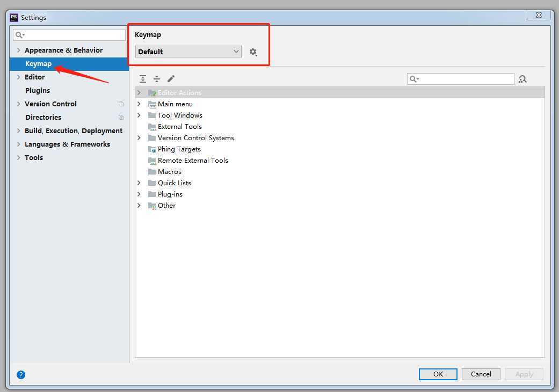
Task: Click the Version Control Systems folder icon
Action: [152, 138]
